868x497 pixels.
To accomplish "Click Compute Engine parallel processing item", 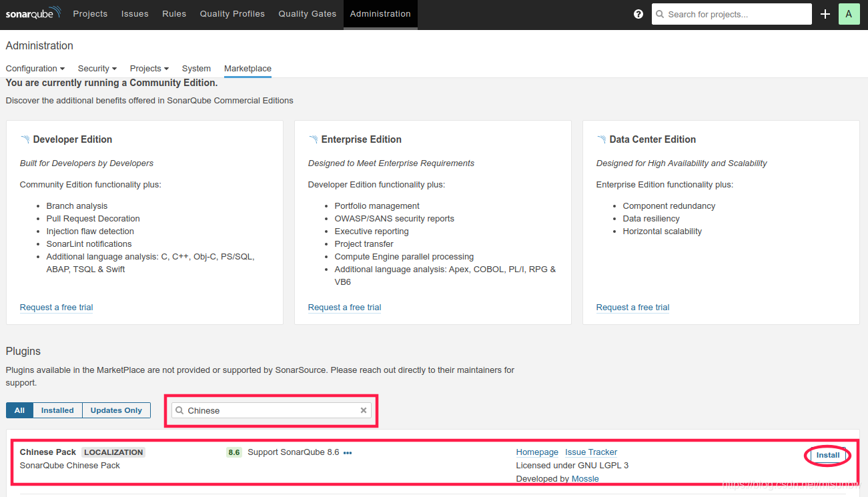I will click(x=404, y=257).
